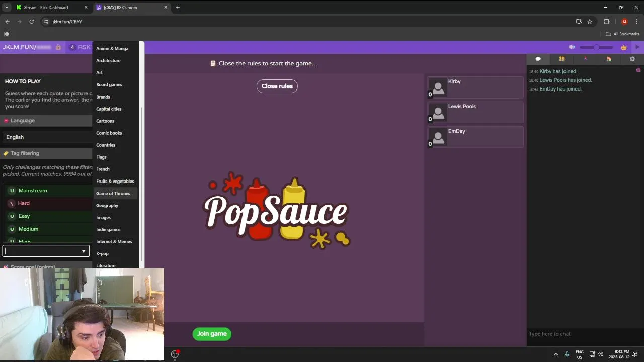Pick Images from the tag list
The image size is (644, 362).
click(x=115, y=217)
